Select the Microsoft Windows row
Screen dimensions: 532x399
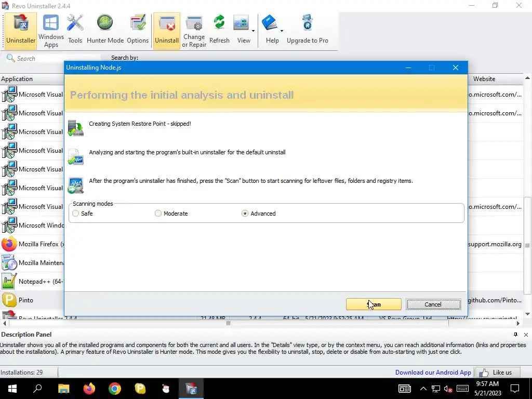(32, 225)
